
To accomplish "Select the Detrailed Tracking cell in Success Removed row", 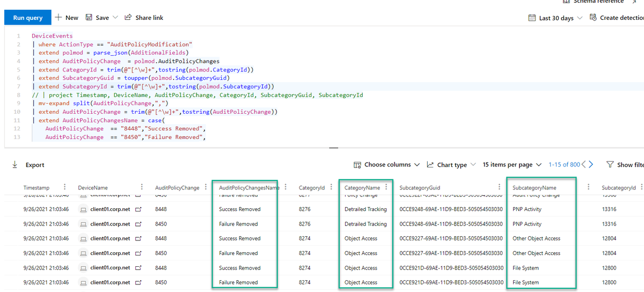I will coord(365,209).
